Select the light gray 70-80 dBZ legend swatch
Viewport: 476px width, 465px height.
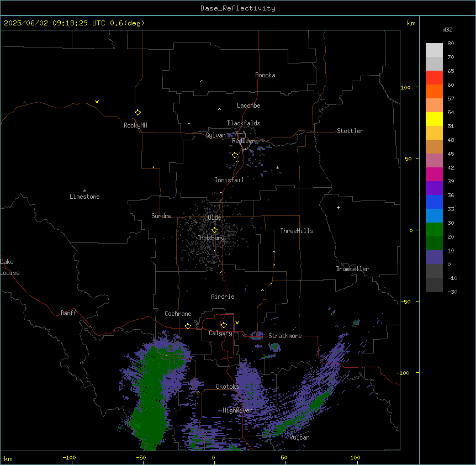[x=434, y=50]
